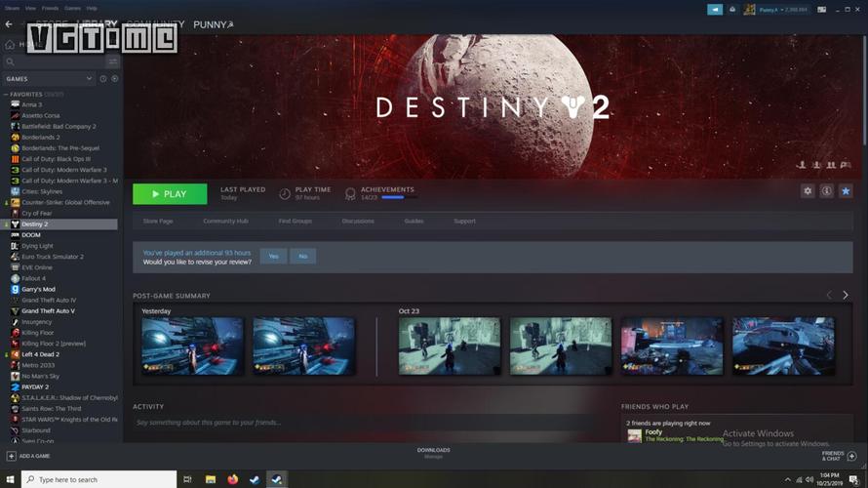Open game settings gear icon
Image resolution: width=868 pixels, height=488 pixels.
808,191
